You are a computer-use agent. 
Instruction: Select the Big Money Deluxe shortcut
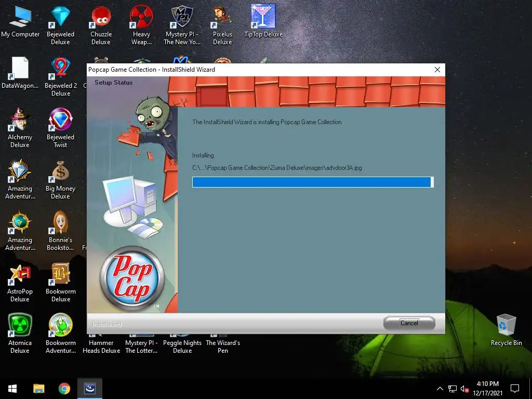(x=60, y=180)
